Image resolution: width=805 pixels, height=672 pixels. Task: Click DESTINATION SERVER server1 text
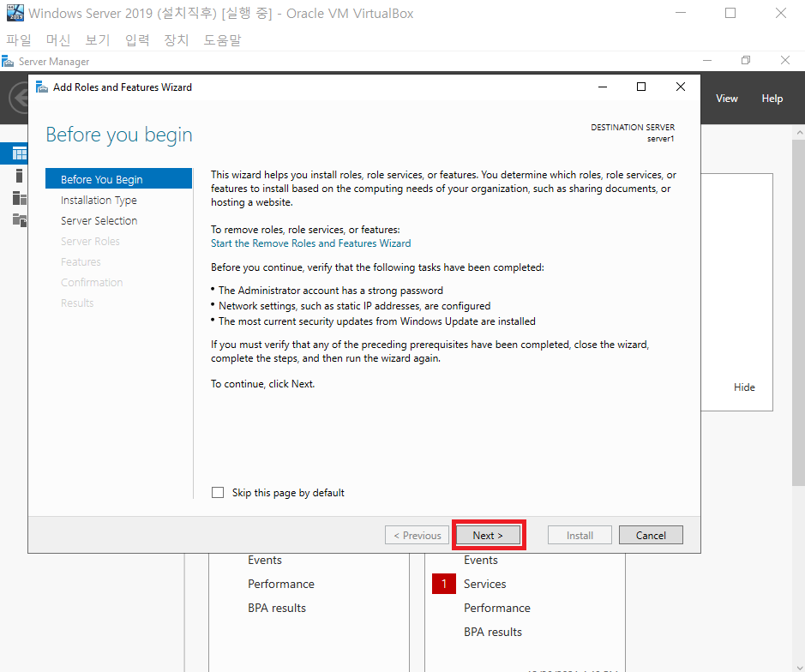(x=633, y=133)
